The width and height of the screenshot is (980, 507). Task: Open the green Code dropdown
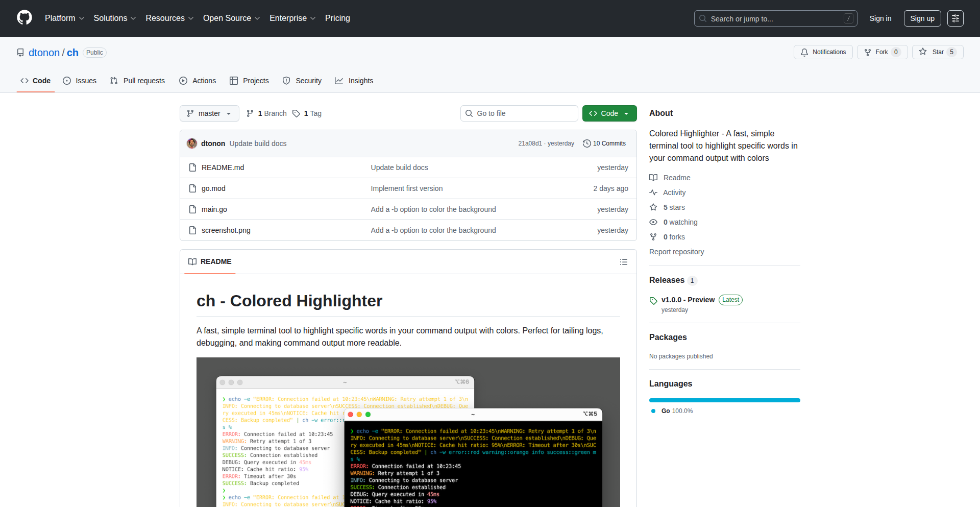[x=609, y=113]
